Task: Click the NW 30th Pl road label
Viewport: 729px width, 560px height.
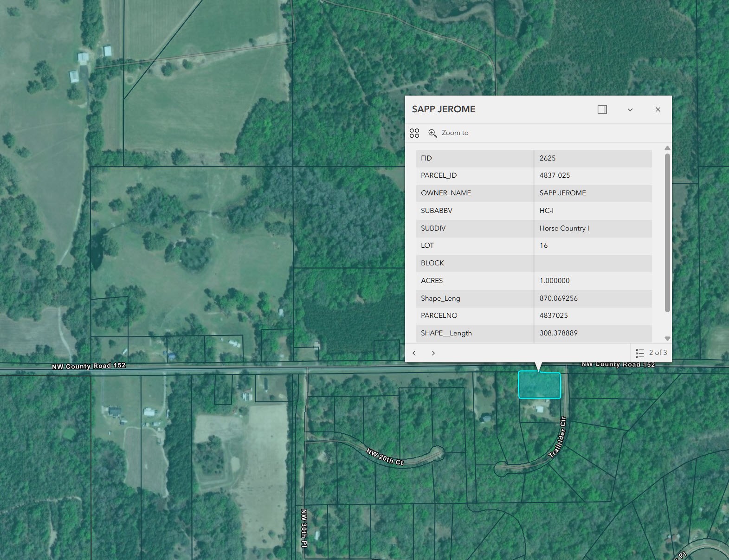Action: (x=304, y=528)
